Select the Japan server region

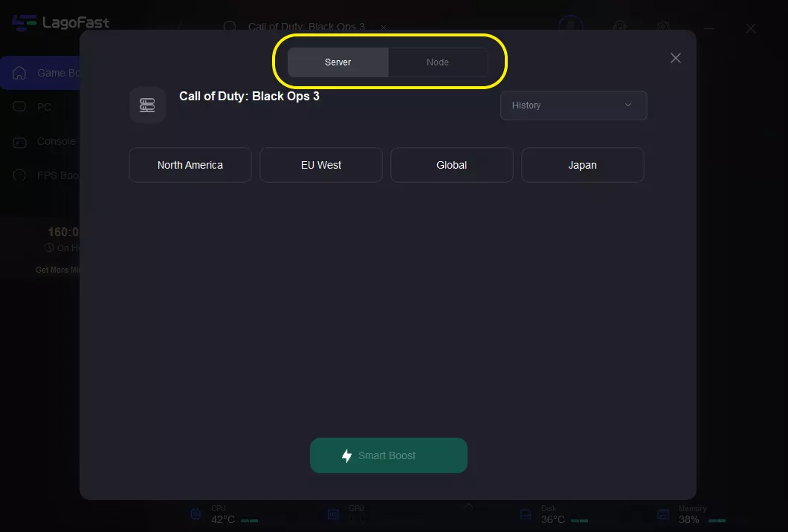[x=582, y=165]
